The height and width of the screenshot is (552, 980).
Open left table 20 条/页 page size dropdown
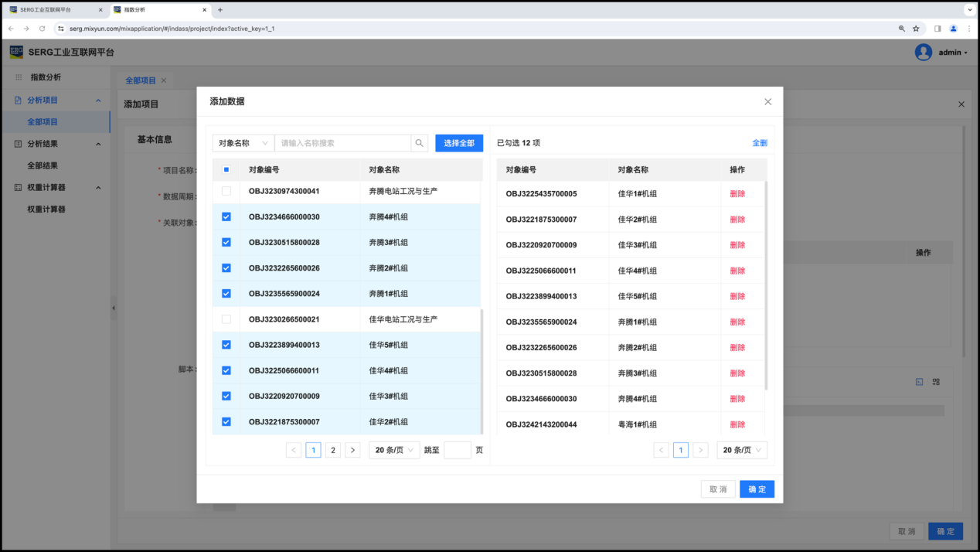(x=394, y=450)
